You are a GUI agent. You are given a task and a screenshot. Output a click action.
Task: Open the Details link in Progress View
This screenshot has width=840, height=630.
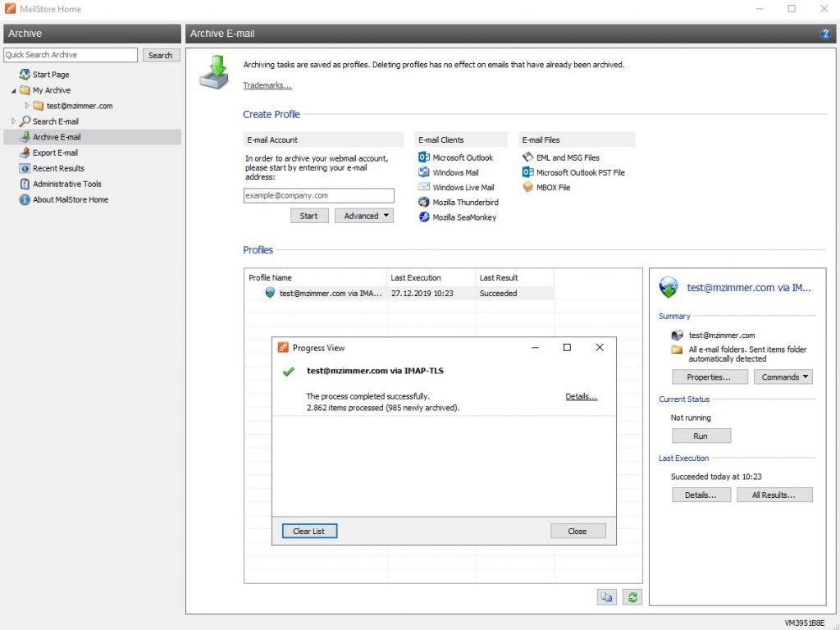[581, 397]
